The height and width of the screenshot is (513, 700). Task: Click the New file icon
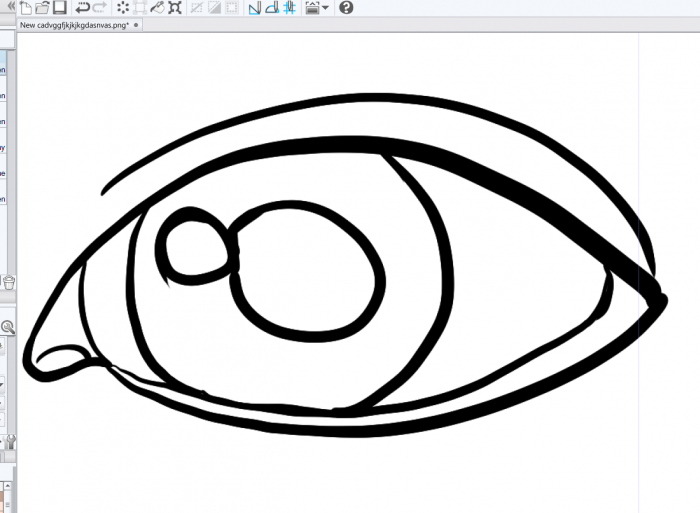[26, 8]
